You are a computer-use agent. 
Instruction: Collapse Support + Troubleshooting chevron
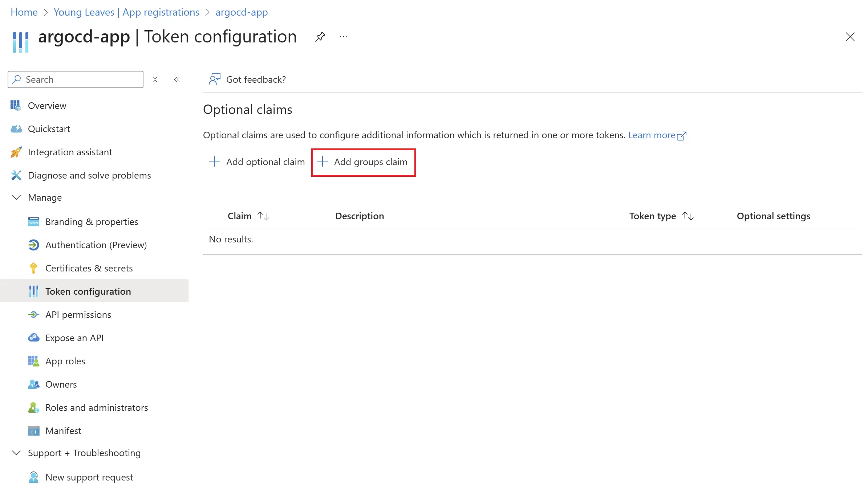point(16,453)
